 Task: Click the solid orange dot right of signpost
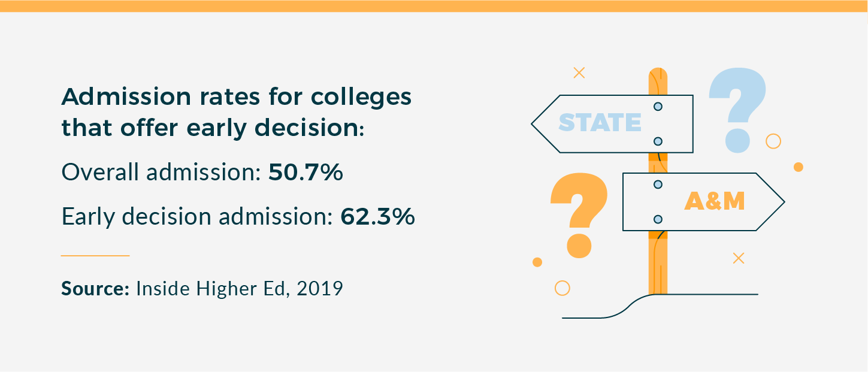click(798, 167)
